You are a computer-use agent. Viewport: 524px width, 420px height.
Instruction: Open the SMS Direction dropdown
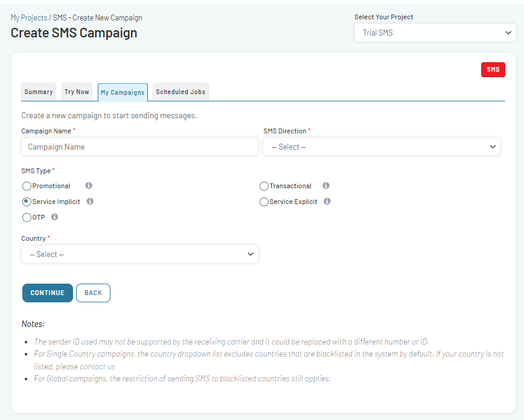coord(382,147)
